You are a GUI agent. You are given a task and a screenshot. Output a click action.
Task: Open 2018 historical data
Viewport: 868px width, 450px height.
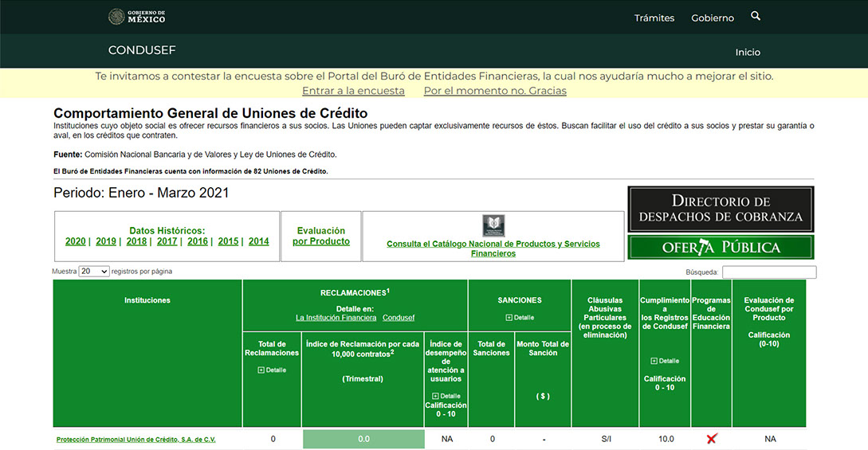136,241
